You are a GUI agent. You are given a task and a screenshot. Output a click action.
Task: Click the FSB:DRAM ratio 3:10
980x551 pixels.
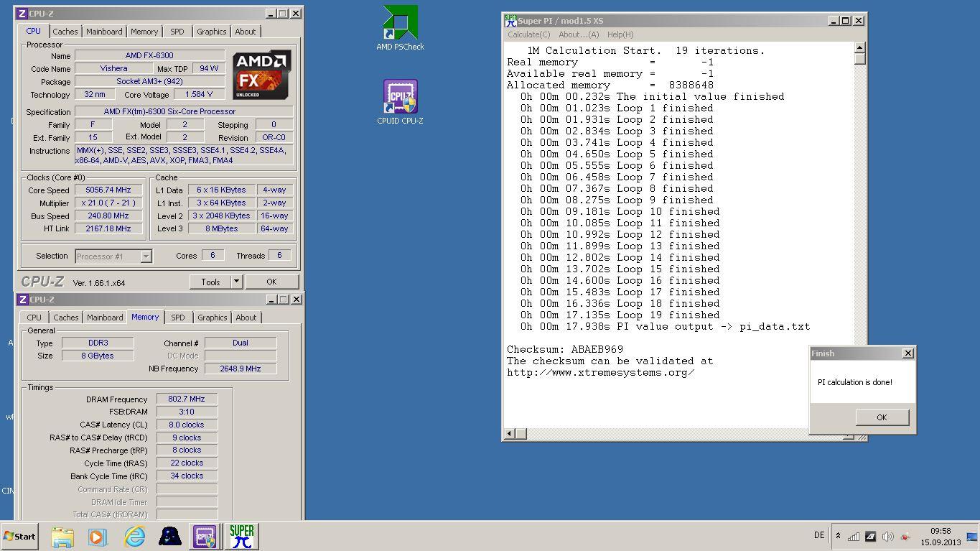[x=187, y=412]
